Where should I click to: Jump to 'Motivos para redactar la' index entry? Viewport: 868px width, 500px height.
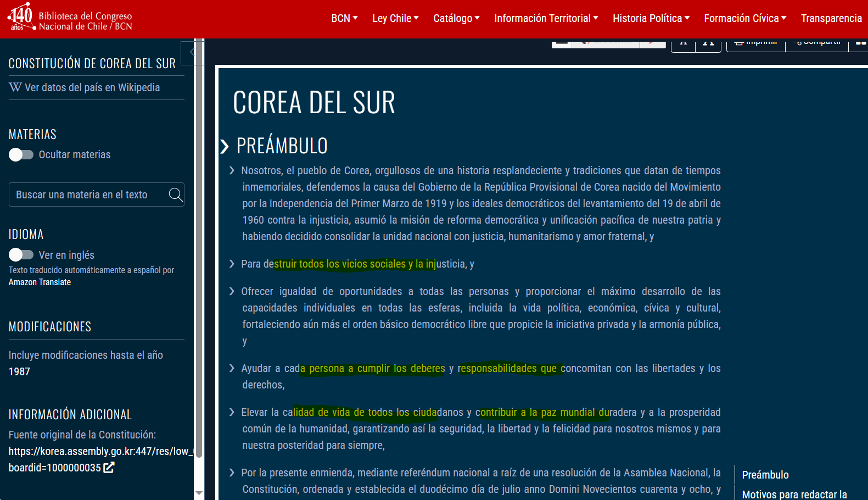click(x=794, y=495)
